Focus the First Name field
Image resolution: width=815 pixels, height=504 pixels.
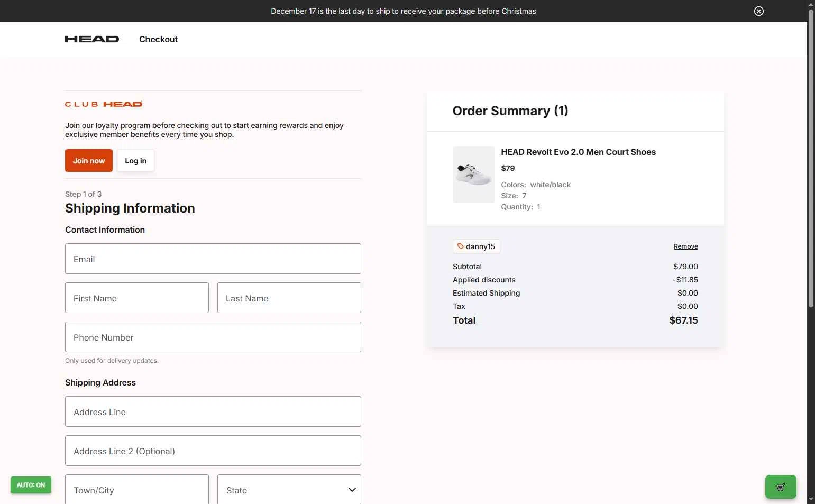(x=137, y=298)
